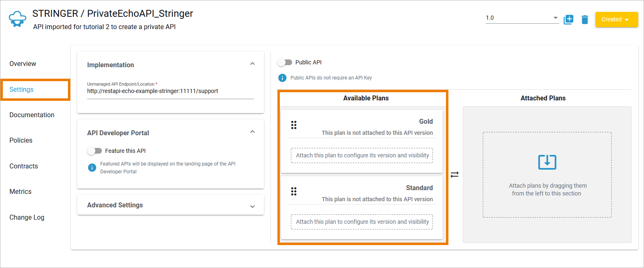
Task: Click the Unmanaged API Endpoint field
Action: [170, 91]
